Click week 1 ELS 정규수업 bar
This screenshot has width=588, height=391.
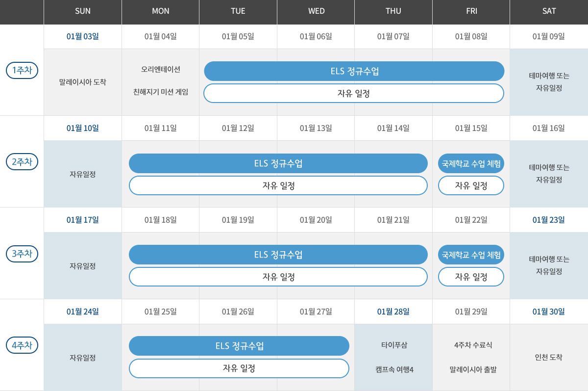[x=354, y=71]
